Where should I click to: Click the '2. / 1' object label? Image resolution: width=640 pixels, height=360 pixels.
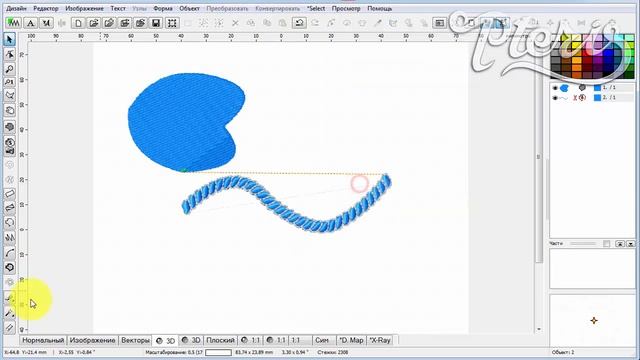609,98
